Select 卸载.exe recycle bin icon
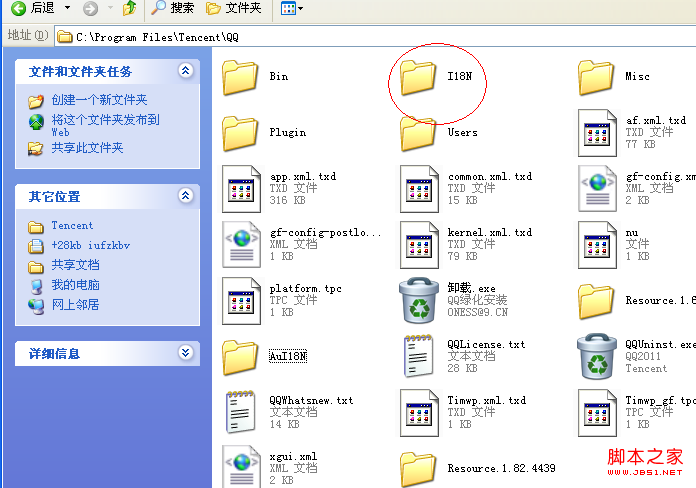This screenshot has width=696, height=488. coord(419,301)
